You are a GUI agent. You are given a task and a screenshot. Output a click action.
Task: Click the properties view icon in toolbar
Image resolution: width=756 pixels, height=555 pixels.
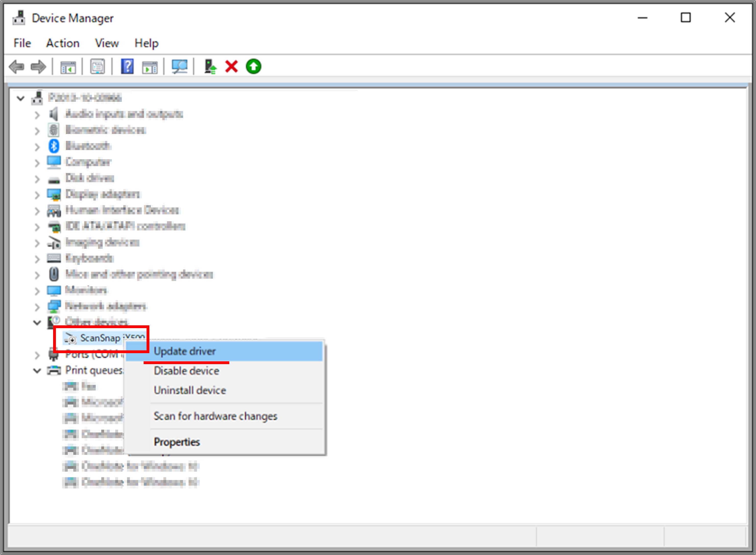pos(96,66)
